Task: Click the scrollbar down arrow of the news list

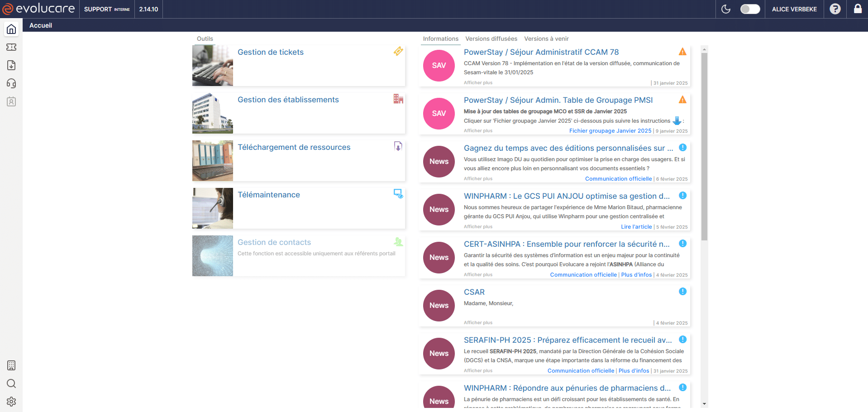Action: click(x=704, y=404)
